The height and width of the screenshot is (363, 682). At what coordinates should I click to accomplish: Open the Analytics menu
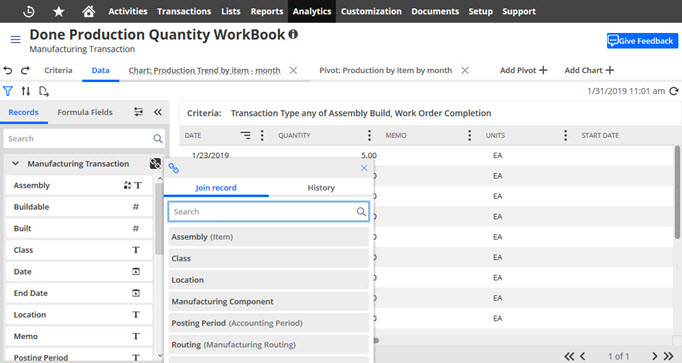tap(312, 11)
